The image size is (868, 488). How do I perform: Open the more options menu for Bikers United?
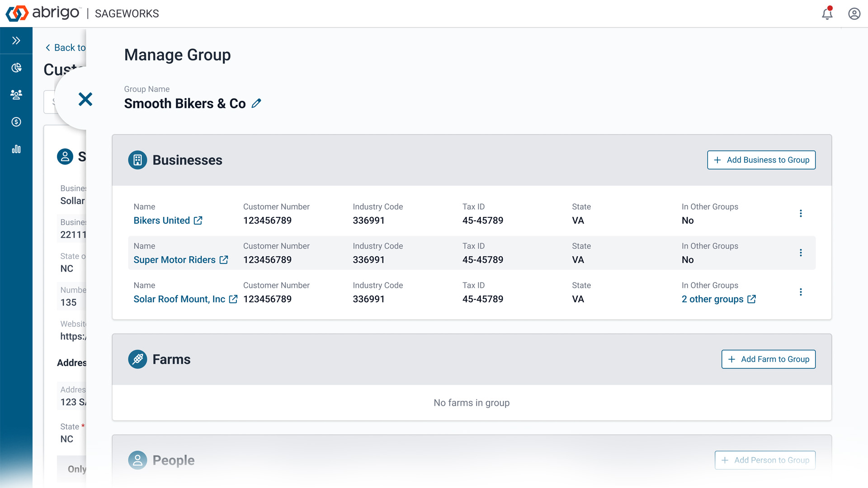coord(800,213)
